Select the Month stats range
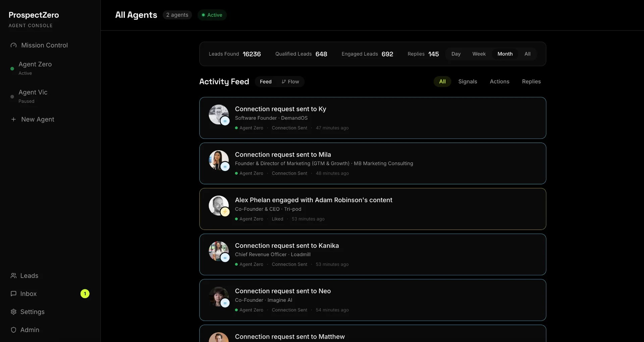This screenshot has height=342, width=644. tap(505, 54)
